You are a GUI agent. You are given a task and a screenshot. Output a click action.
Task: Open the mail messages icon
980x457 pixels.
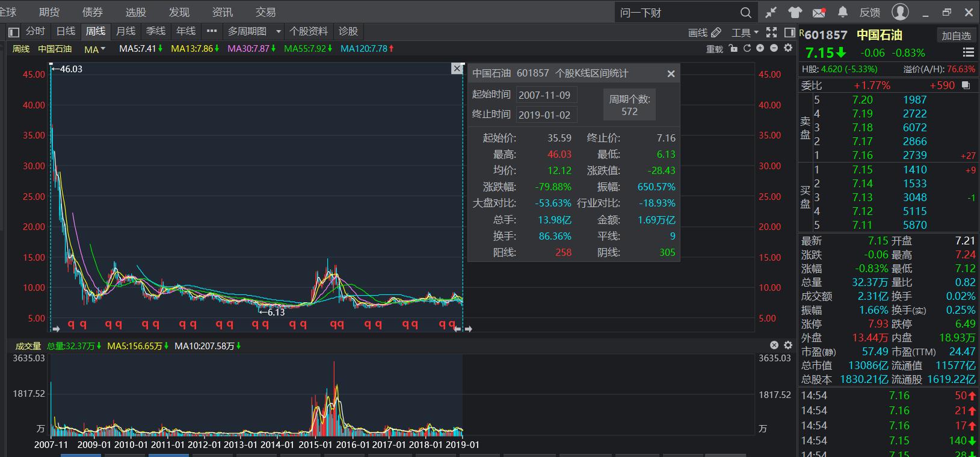(x=819, y=12)
